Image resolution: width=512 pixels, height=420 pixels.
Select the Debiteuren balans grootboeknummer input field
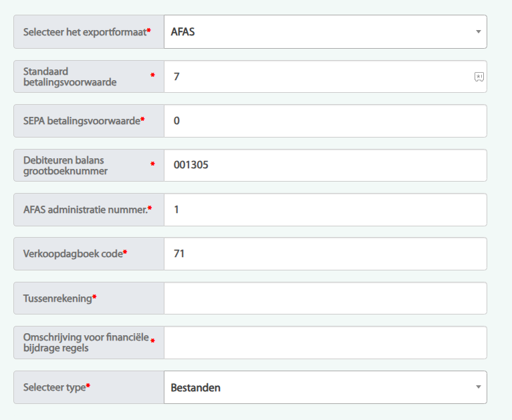(x=325, y=165)
